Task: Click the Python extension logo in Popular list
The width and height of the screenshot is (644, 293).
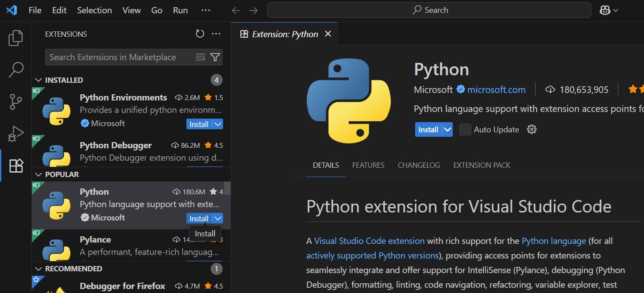Action: (x=56, y=205)
